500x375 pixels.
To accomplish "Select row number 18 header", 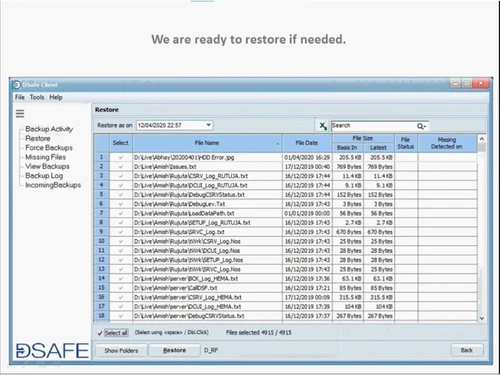I will coord(101,316).
